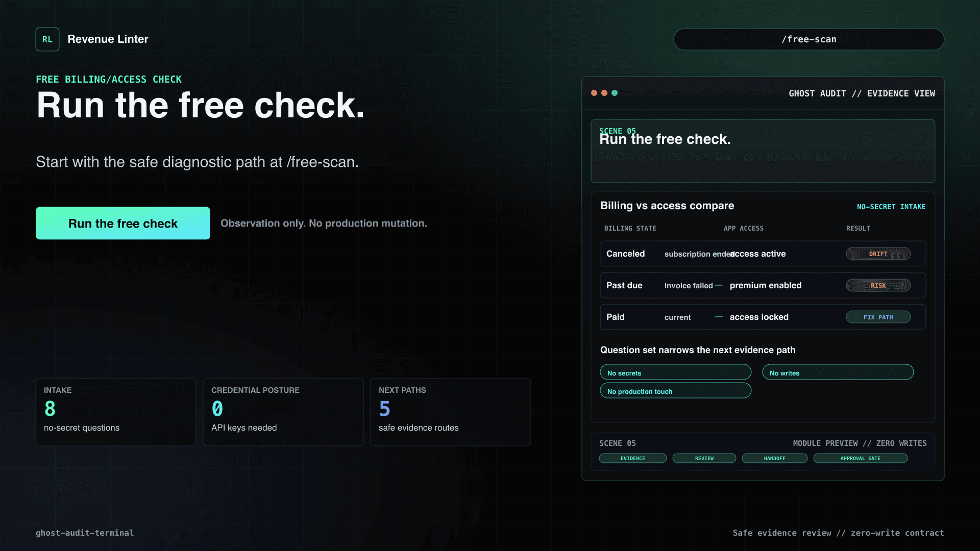Toggle the No production touch chip
Image resolution: width=980 pixels, height=551 pixels.
(x=675, y=391)
